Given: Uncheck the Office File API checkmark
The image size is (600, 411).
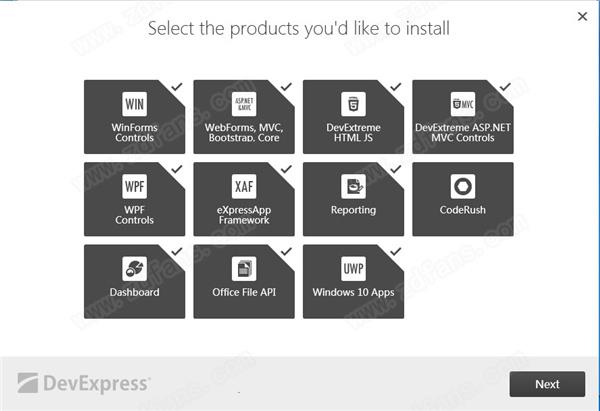Looking at the screenshot, I should coord(286,251).
